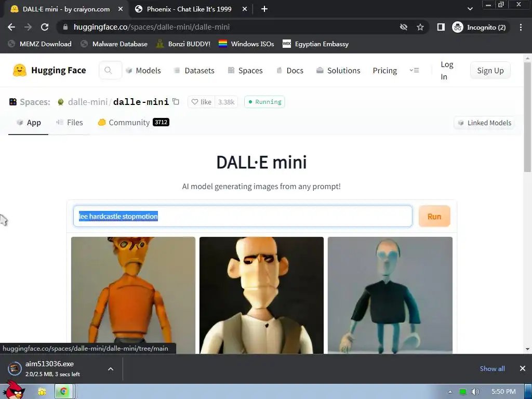Expand the download item options chevron
This screenshot has width=532, height=399.
pos(111,369)
